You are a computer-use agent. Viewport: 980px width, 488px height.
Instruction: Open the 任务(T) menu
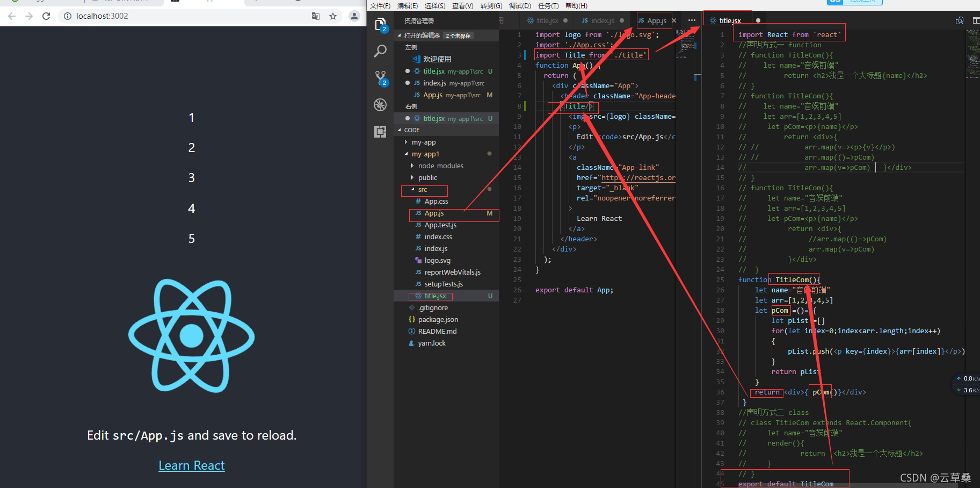click(548, 6)
